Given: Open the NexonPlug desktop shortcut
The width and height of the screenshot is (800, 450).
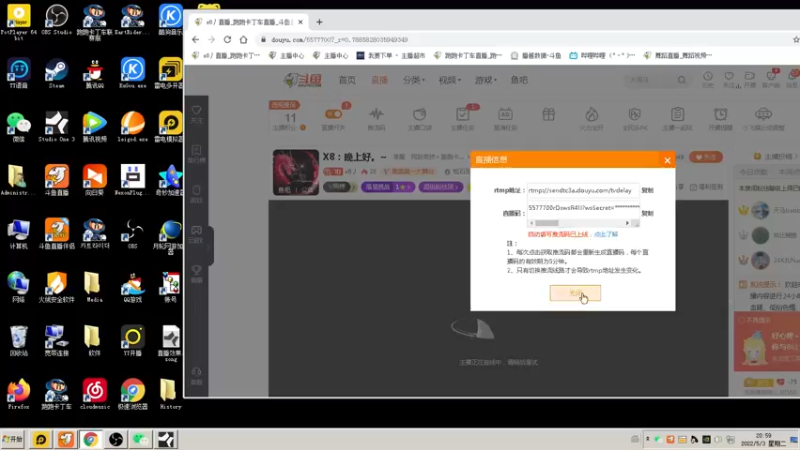Looking at the screenshot, I should pyautogui.click(x=133, y=180).
